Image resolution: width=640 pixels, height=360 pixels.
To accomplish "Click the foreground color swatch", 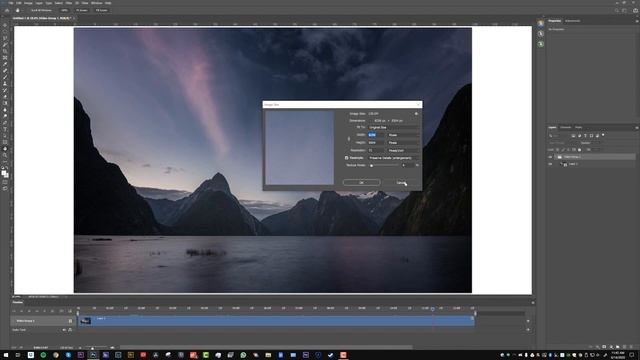I will pos(4,173).
